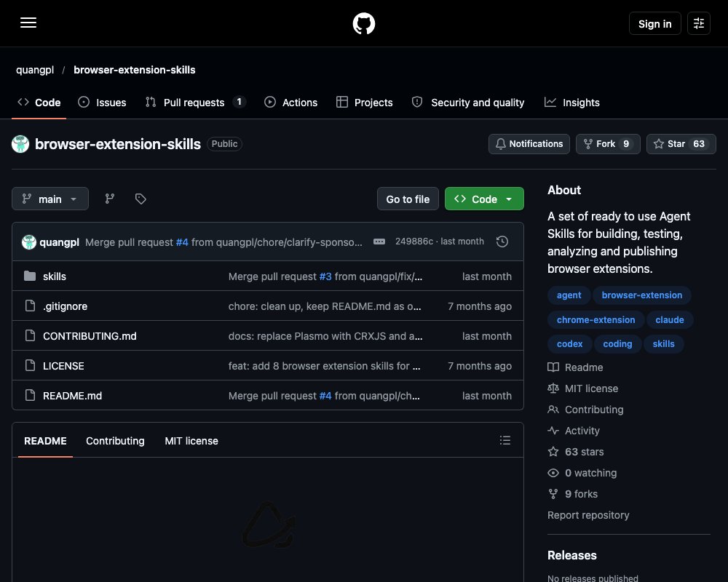Go to the GitHub homepage logo
The image size is (728, 582).
point(363,23)
